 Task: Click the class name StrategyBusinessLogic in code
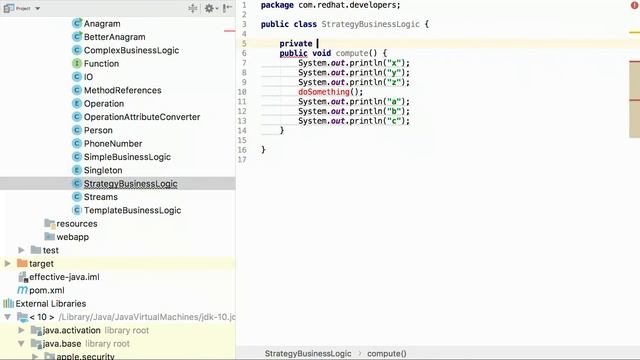[x=370, y=24]
